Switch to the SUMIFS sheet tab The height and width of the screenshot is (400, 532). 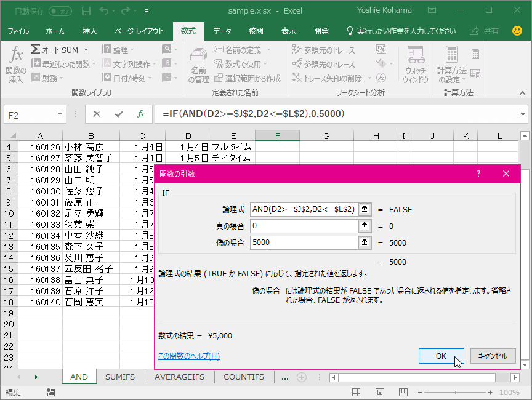(120, 377)
